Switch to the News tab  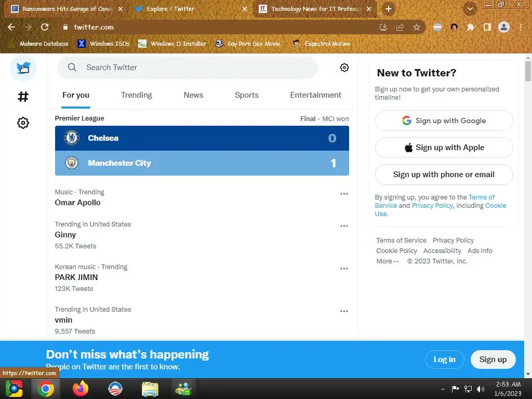point(193,95)
